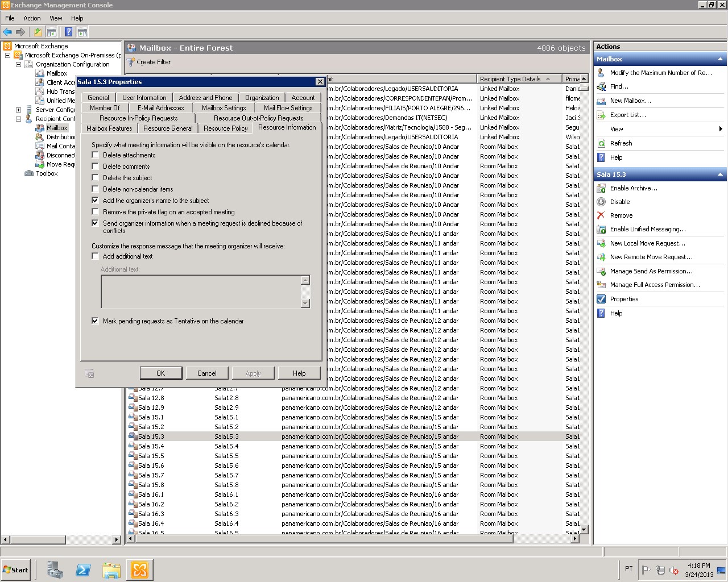Viewport: 728px width, 582px height.
Task: Switch to the Resource Policy tab
Action: pos(225,128)
